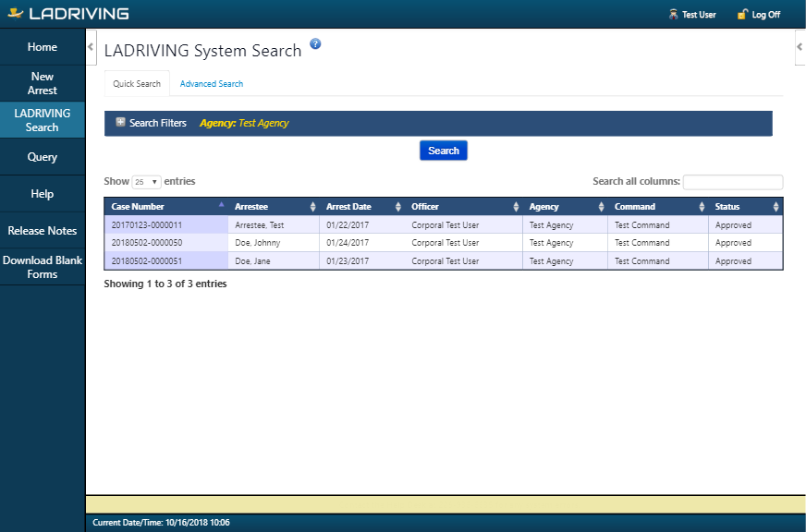
Task: Sort by Case Number column arrow
Action: point(221,205)
